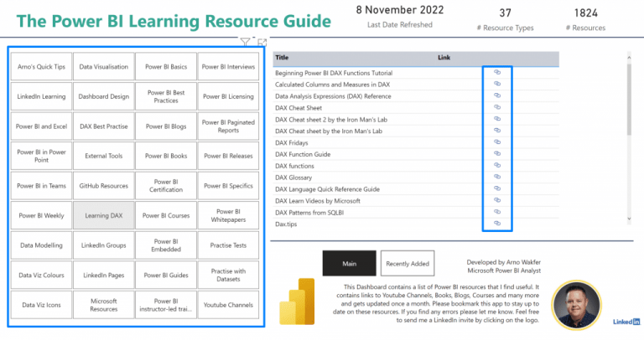Click the table's scroll down arrow

click(x=629, y=219)
